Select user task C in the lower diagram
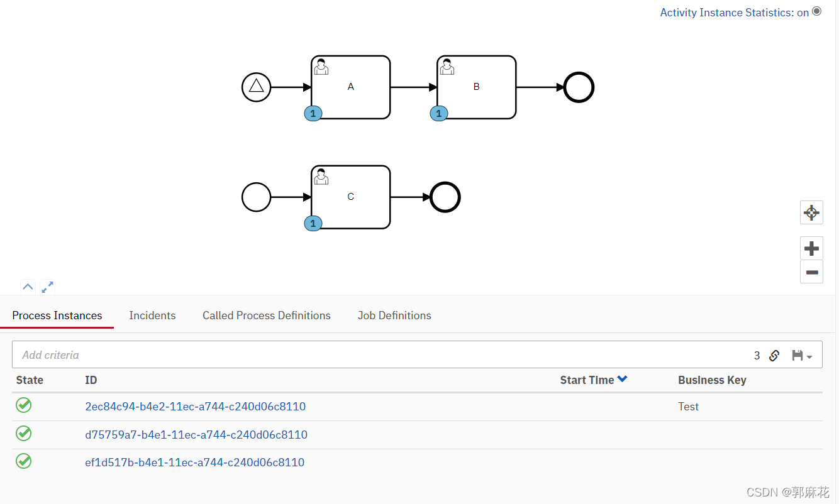 pos(350,197)
